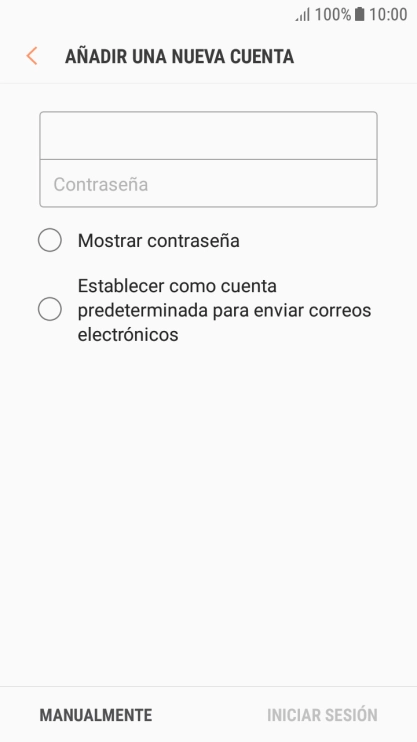Tap the INICIAR SESIÓN button

pyautogui.click(x=322, y=715)
